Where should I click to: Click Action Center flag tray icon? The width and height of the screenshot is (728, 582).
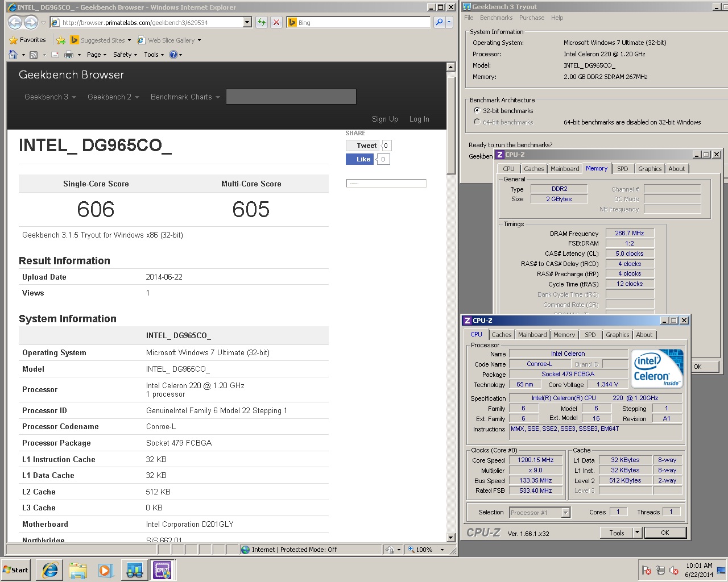tap(647, 570)
